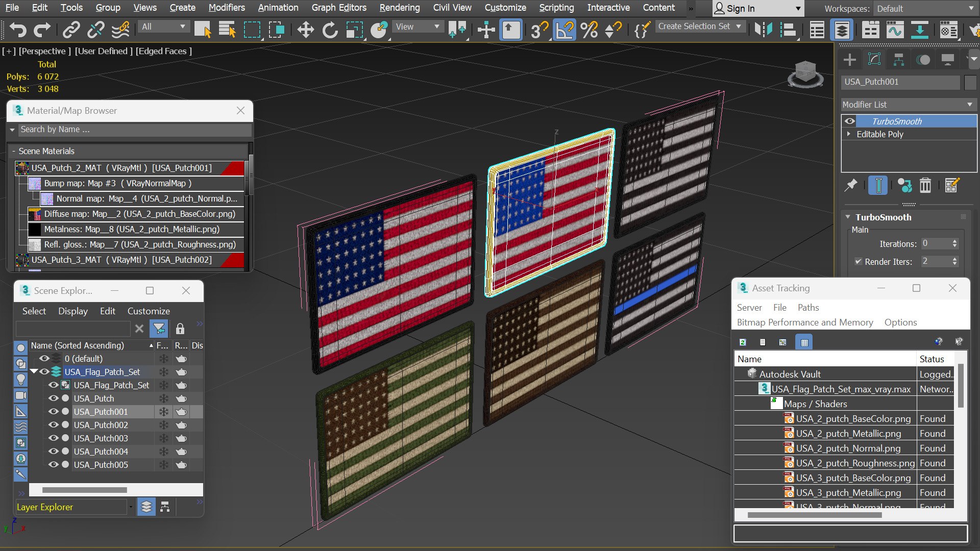Toggle the Percent Snap tool
The height and width of the screenshot is (551, 980).
[589, 30]
